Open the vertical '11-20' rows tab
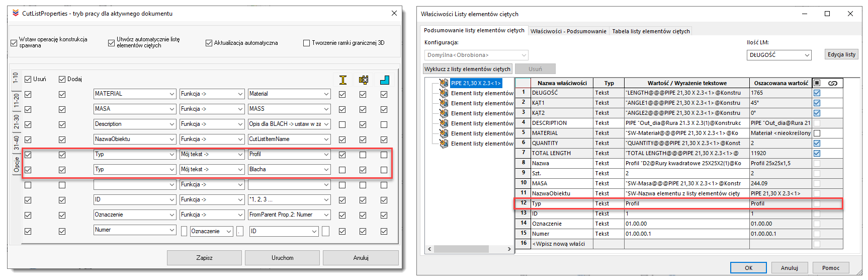The image size is (868, 280). point(16,101)
